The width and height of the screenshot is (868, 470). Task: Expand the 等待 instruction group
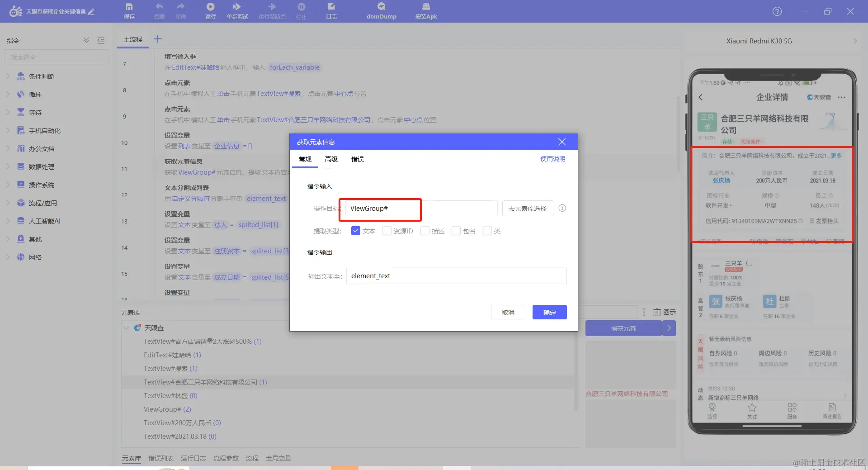[8, 112]
